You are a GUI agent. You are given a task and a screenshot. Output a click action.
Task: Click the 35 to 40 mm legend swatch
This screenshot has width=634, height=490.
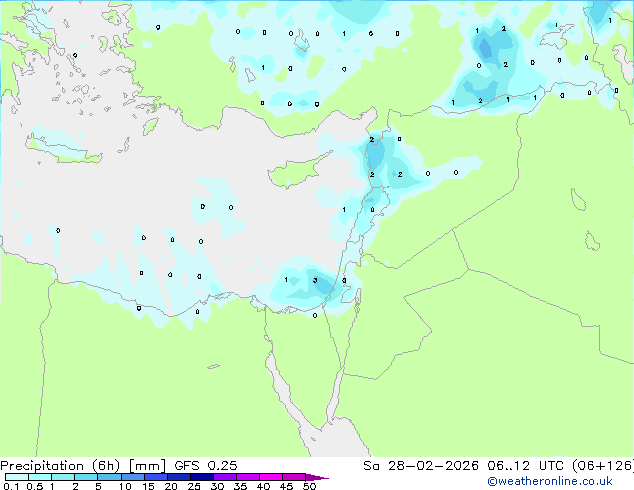(x=247, y=477)
